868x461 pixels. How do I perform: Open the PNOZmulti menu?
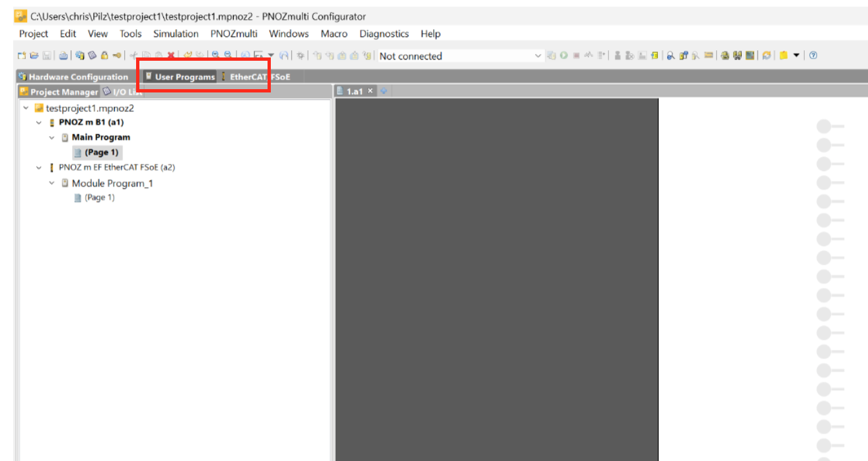(x=235, y=34)
